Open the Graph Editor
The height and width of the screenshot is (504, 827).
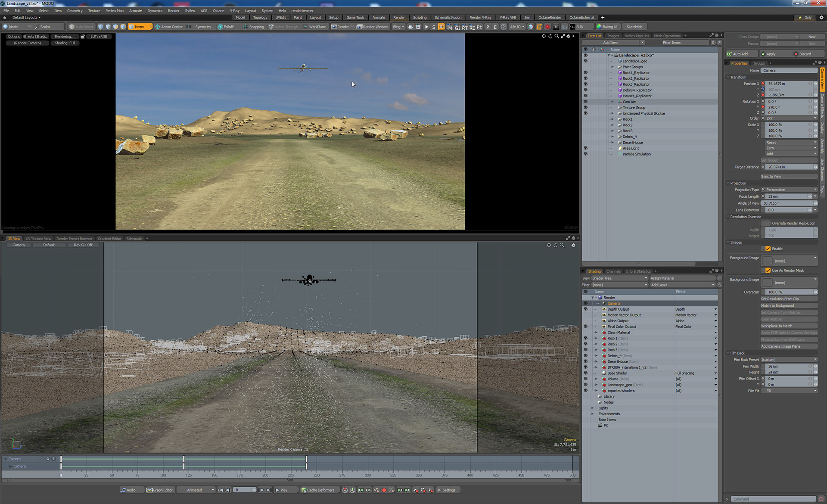click(160, 490)
